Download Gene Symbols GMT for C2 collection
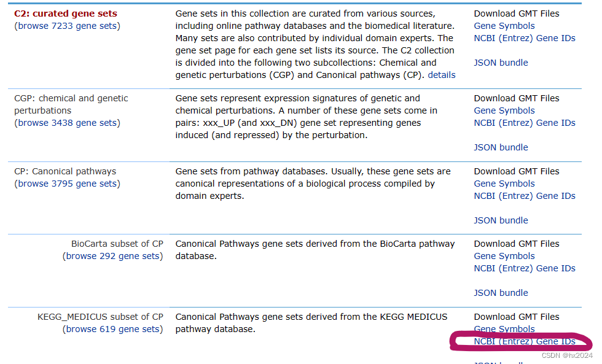Viewport: 602px width, 364px height. point(504,26)
